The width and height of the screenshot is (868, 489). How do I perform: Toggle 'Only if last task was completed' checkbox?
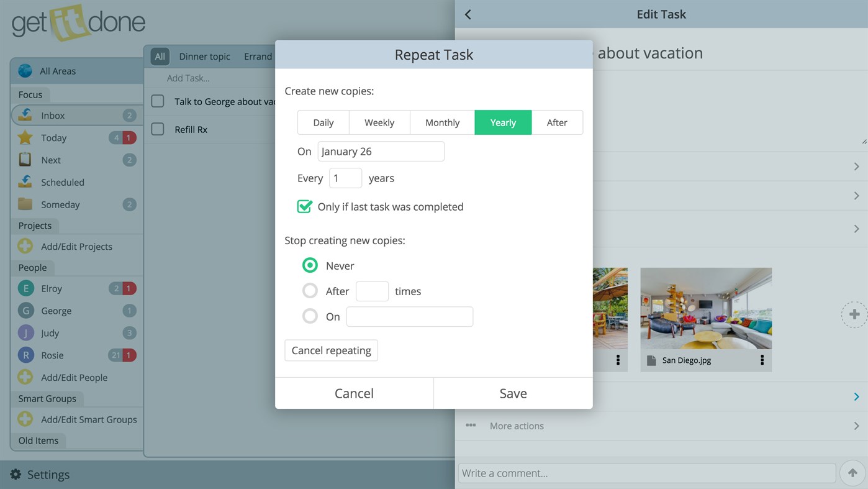click(x=304, y=206)
